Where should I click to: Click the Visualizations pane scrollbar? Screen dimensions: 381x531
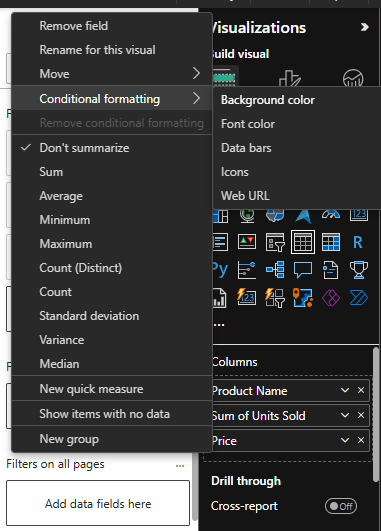tap(376, 414)
